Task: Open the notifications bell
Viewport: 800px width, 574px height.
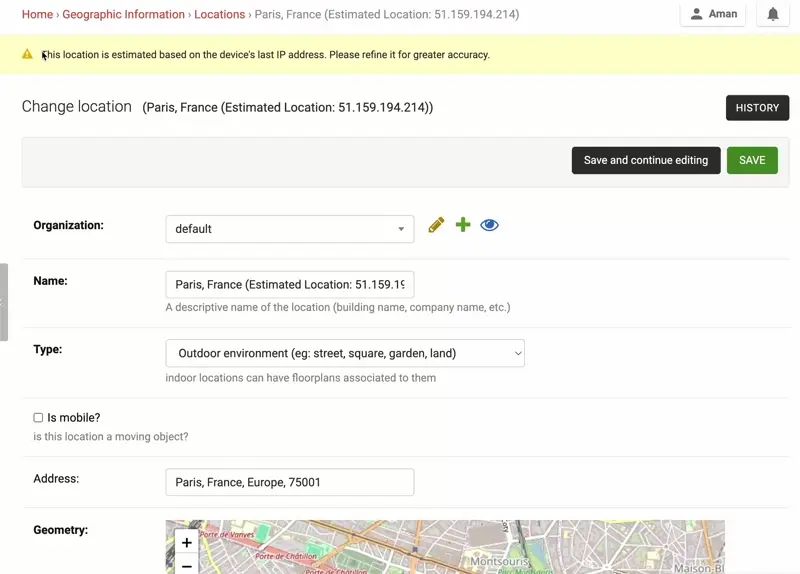Action: [773, 14]
